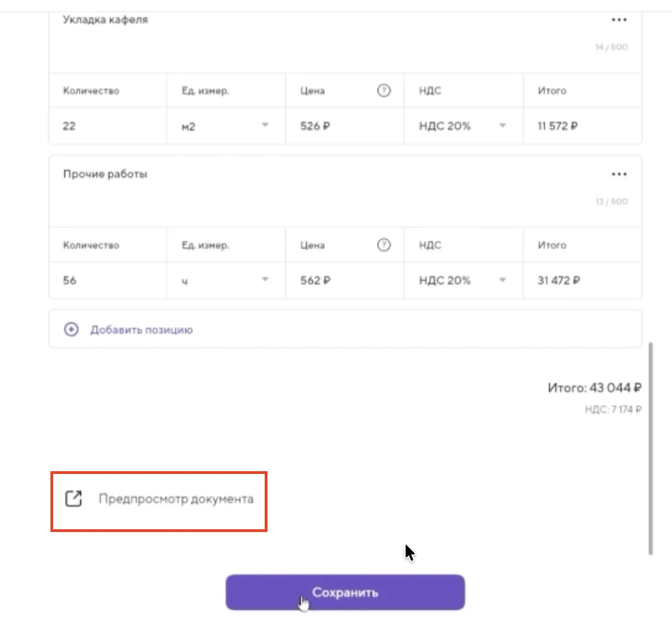Expand the м2 unit dropdown
672x618 pixels.
pos(265,125)
